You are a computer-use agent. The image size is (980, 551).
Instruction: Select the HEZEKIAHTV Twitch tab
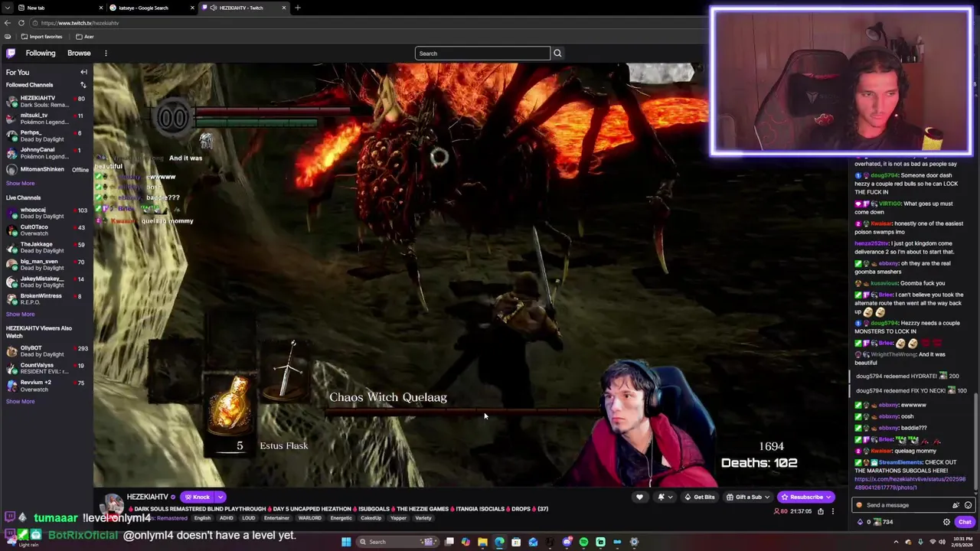[x=243, y=8]
